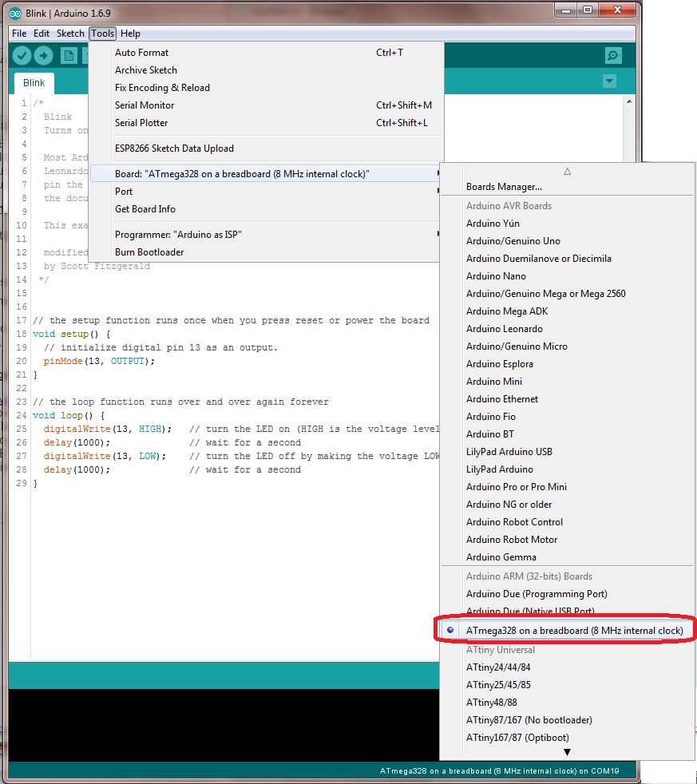Expand the Board submenu entry
This screenshot has height=784, width=697.
[266, 174]
